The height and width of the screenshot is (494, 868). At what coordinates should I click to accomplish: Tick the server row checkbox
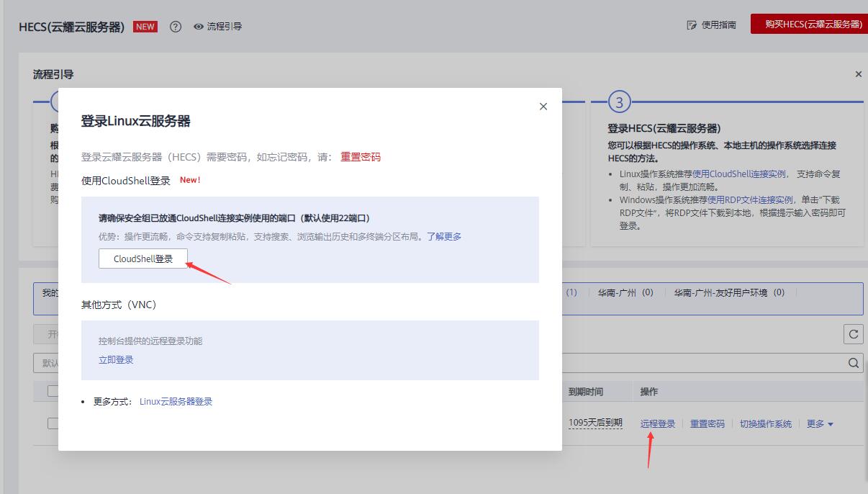tap(53, 423)
